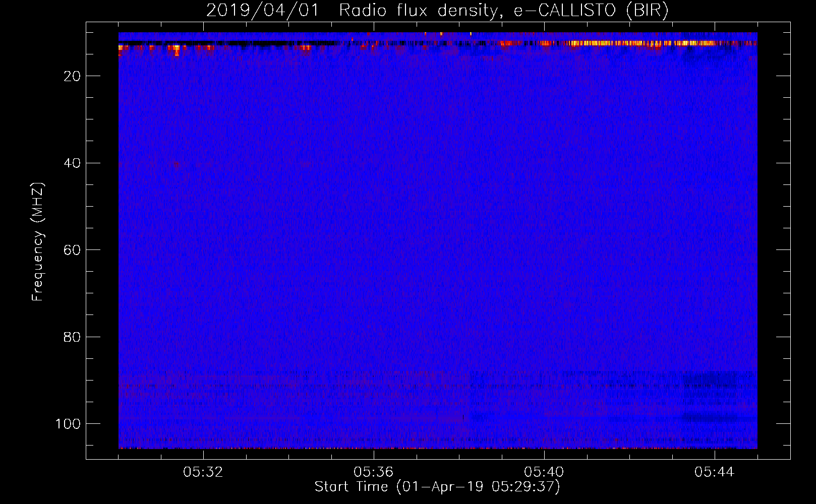Click the 60 MHz frequency tick label
Image resolution: width=816 pixels, height=504 pixels.
point(72,250)
